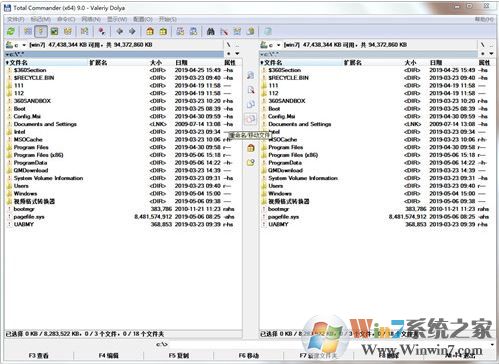Click F5 复制 button
The width and height of the screenshot is (499, 364).
179,356
